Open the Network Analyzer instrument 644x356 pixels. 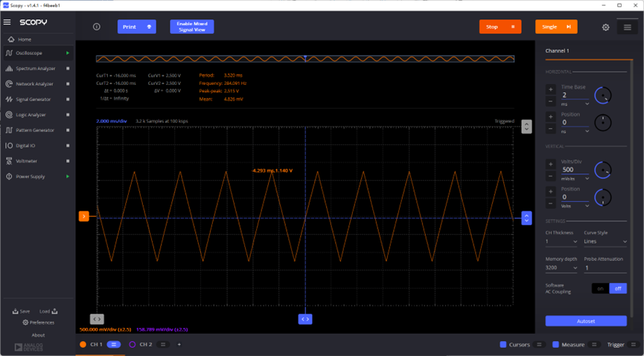tap(34, 84)
